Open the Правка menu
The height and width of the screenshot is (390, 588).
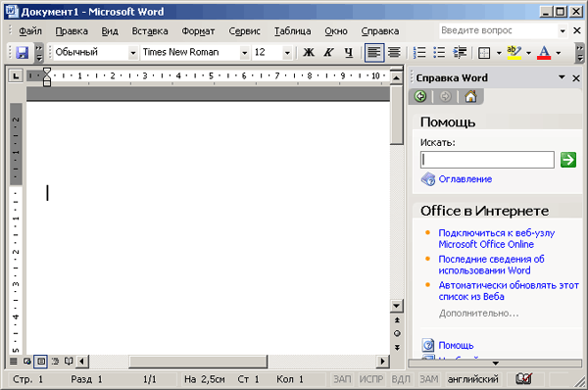point(72,31)
